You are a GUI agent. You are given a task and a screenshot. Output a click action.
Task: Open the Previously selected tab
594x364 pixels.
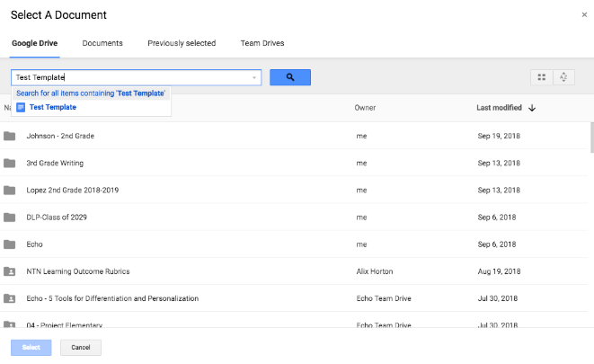182,43
